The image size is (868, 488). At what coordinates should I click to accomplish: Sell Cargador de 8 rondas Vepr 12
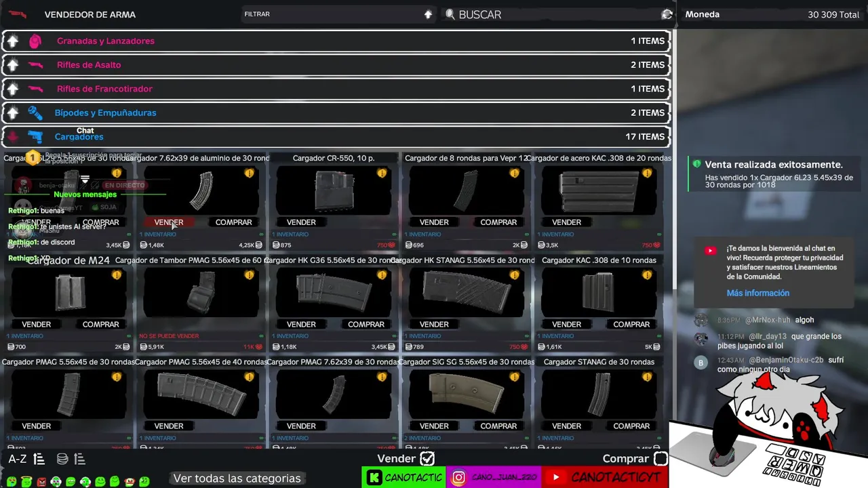(x=434, y=222)
